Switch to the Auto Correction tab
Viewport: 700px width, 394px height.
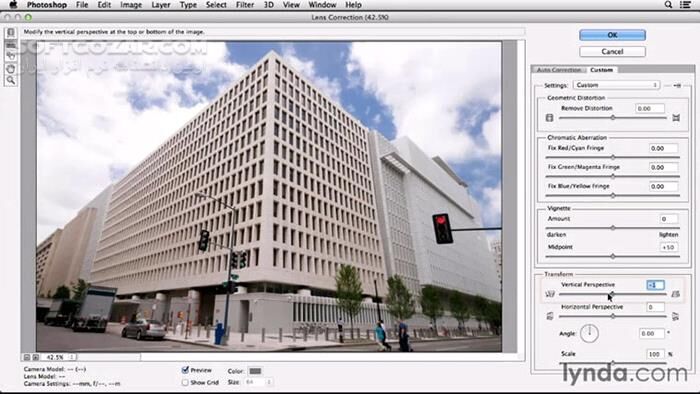(x=558, y=70)
